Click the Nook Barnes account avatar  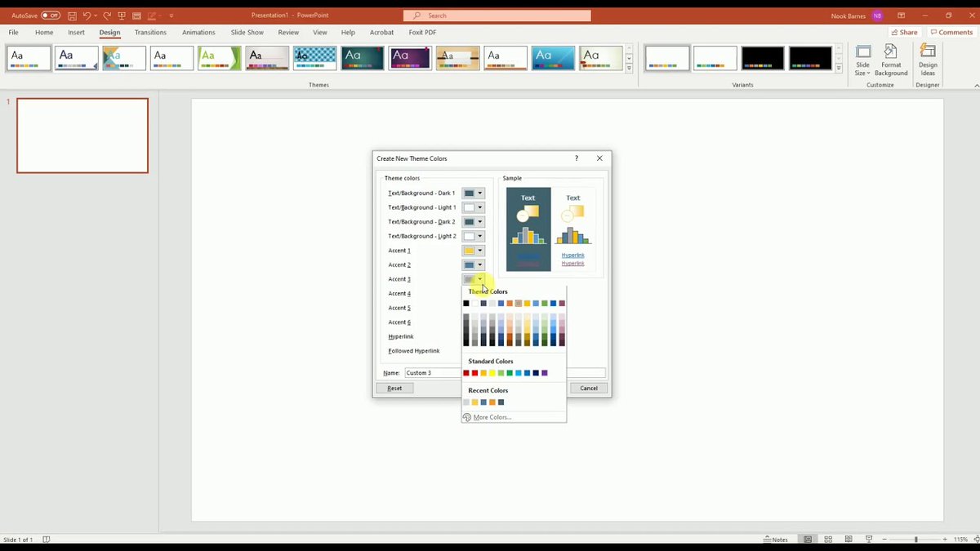[877, 16]
